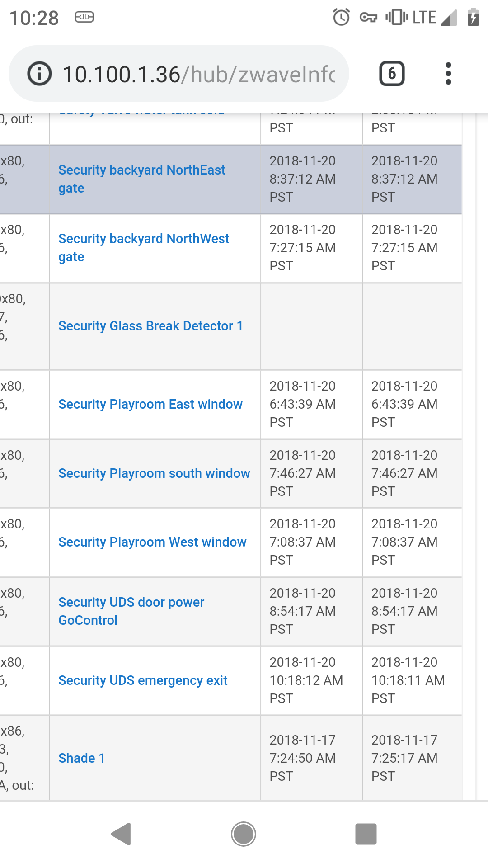Tap the site info icon in address bar
This screenshot has width=488, height=868.
[x=40, y=74]
